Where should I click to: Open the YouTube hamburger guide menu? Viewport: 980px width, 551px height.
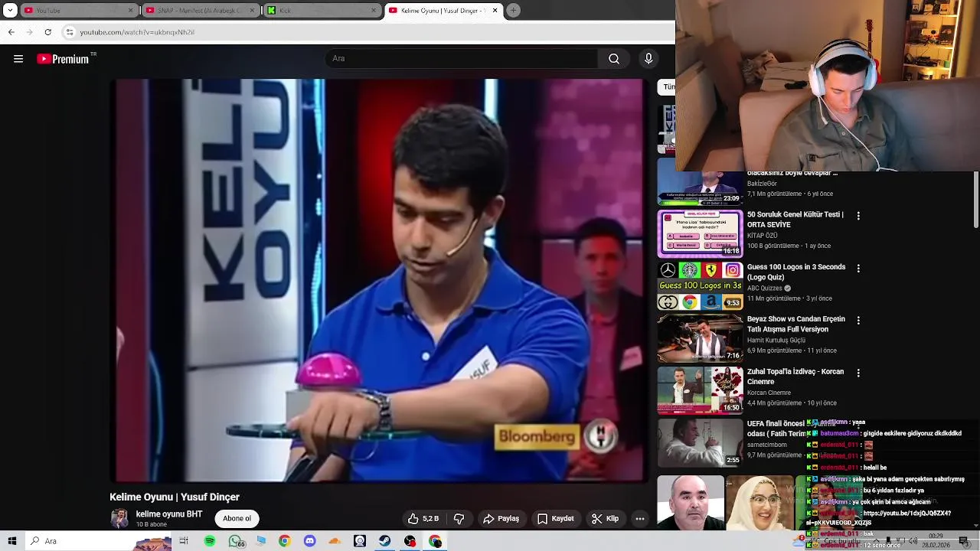(18, 59)
